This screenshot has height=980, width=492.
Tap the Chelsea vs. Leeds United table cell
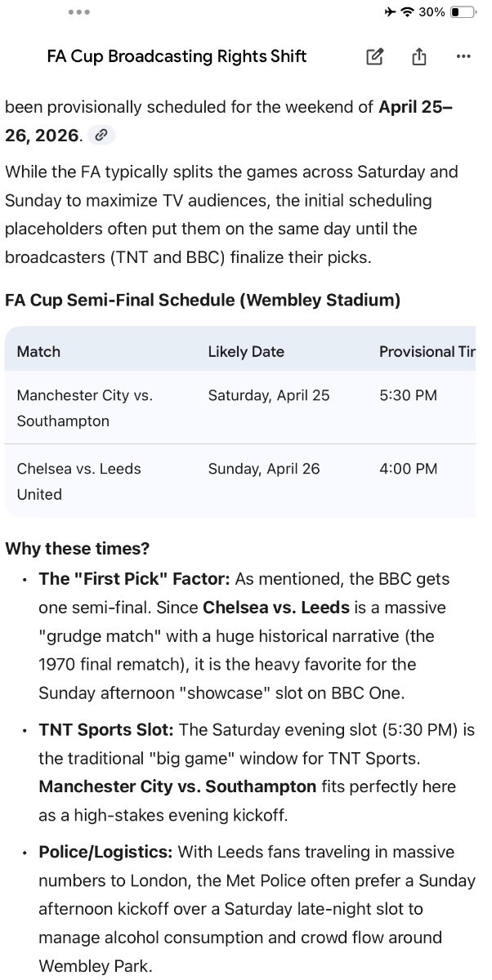[x=78, y=481]
